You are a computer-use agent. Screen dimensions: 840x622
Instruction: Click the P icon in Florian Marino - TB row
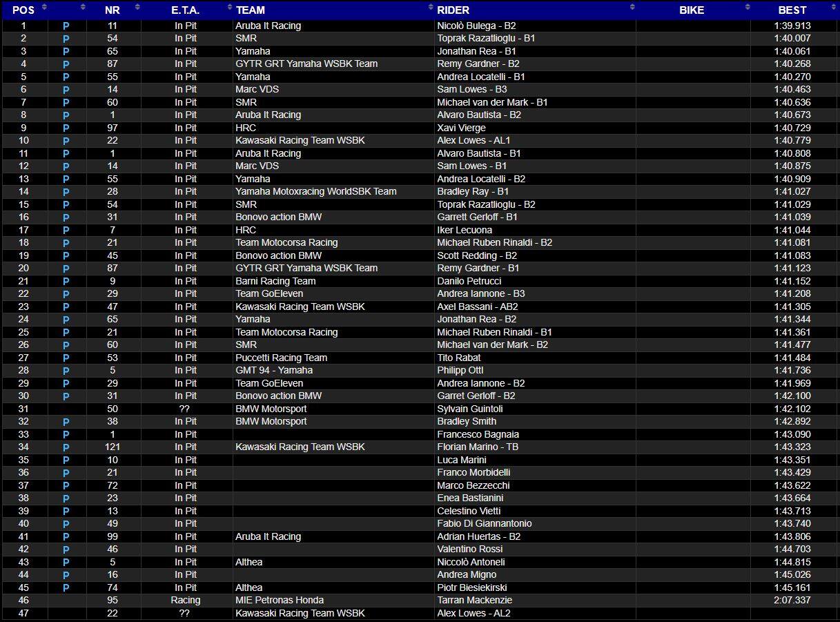[66, 447]
